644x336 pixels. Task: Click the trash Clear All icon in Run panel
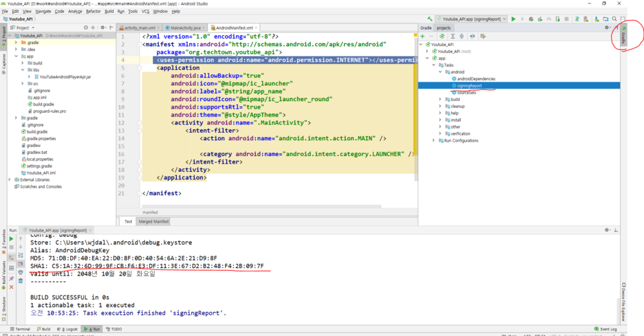[21, 280]
